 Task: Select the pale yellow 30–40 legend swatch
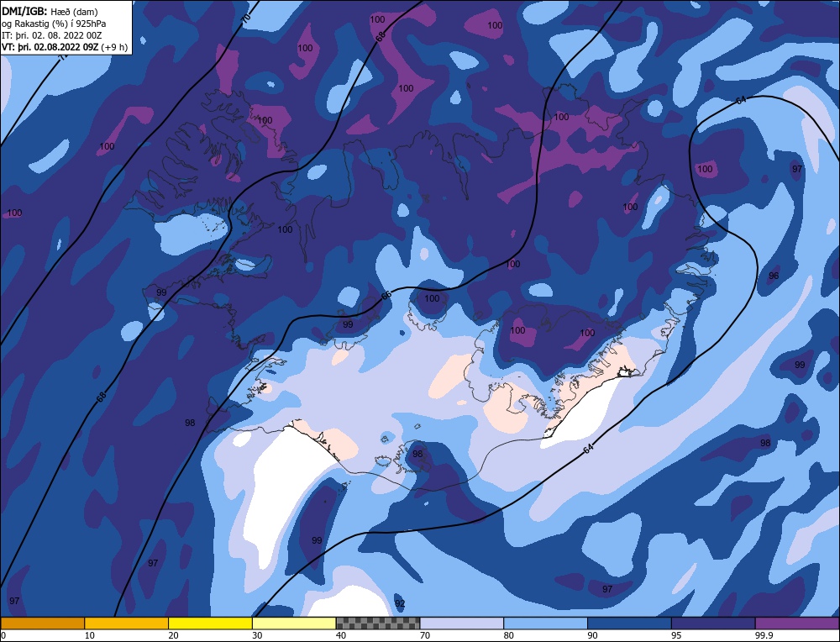(294, 623)
